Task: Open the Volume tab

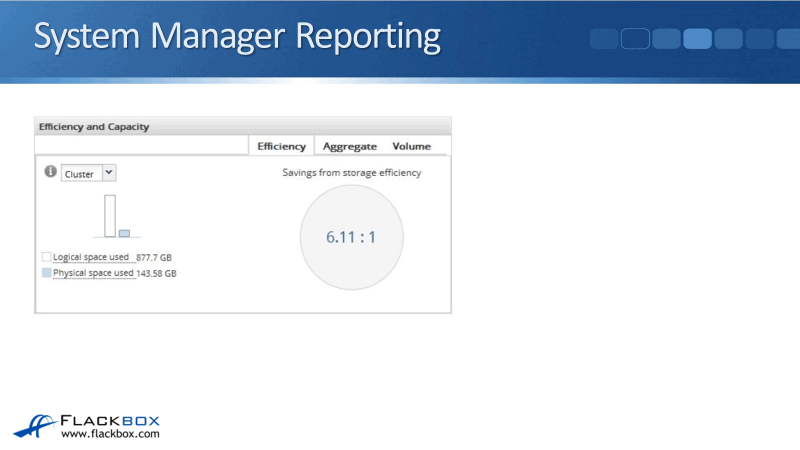Action: (411, 146)
